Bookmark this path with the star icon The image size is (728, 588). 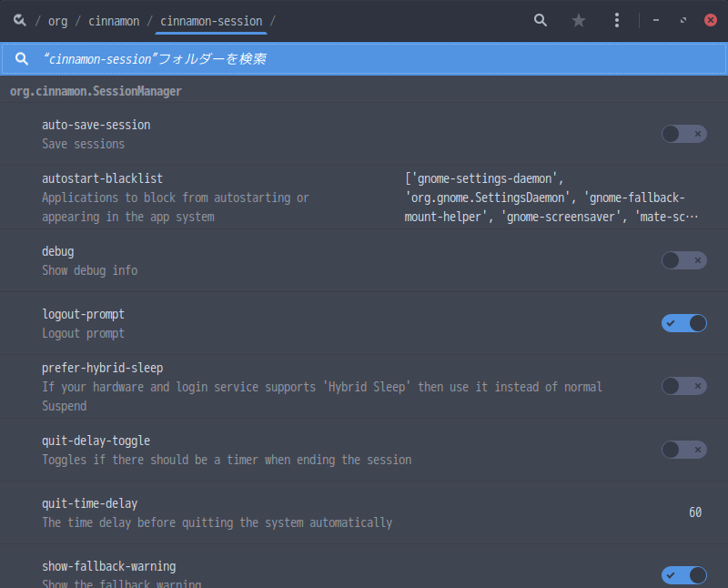[579, 20]
